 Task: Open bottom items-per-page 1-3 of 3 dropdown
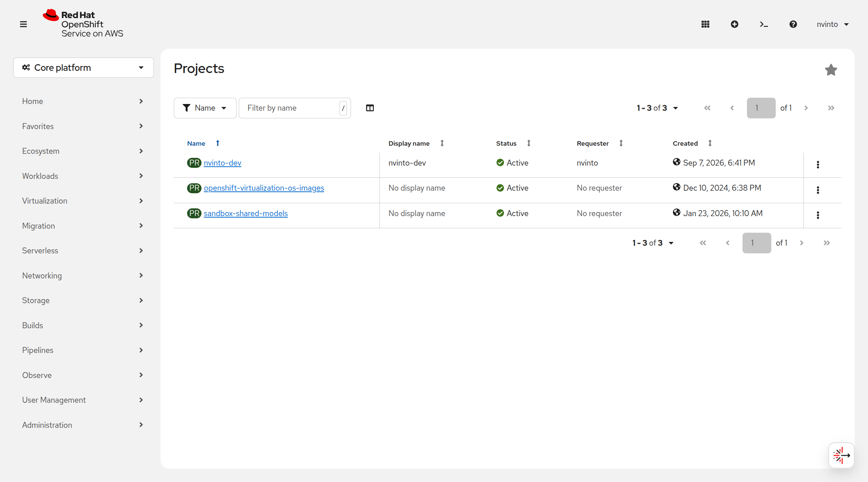pos(653,243)
